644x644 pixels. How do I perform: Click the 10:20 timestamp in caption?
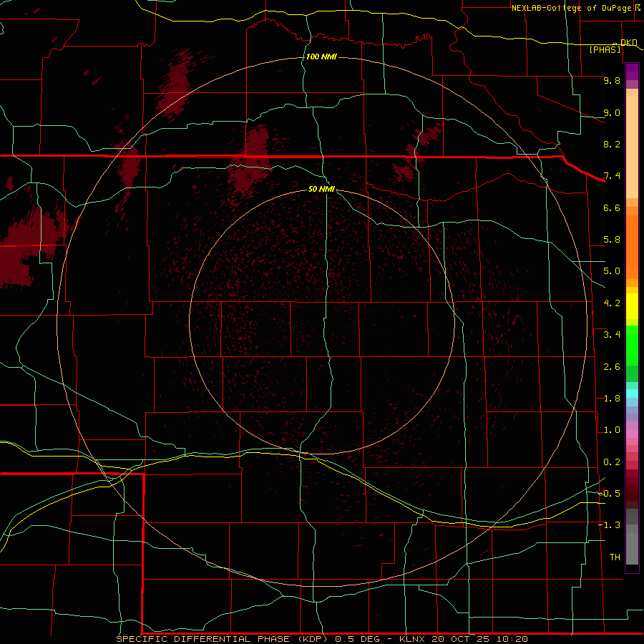click(512, 639)
